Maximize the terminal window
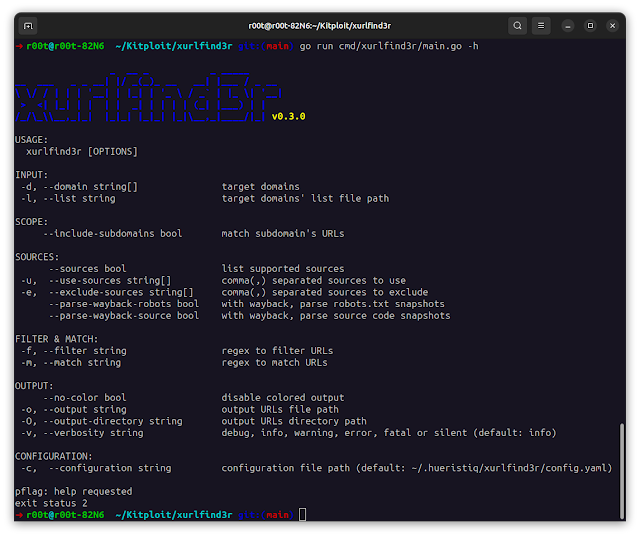 (x=590, y=26)
